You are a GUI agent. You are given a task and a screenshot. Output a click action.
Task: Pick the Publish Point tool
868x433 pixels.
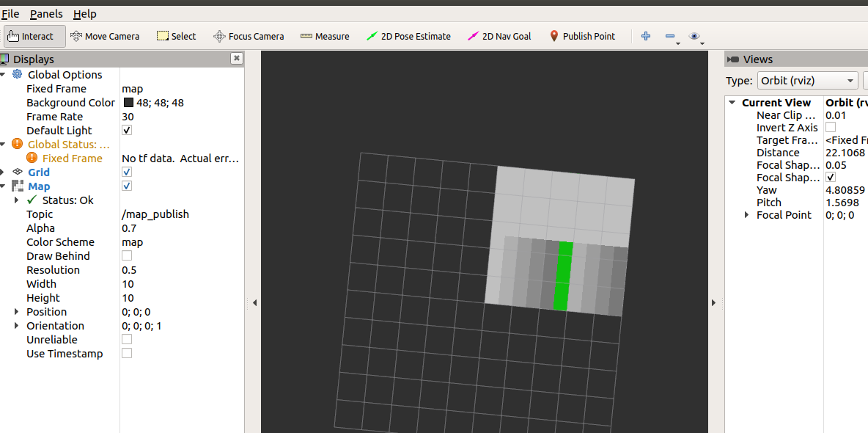coord(583,35)
